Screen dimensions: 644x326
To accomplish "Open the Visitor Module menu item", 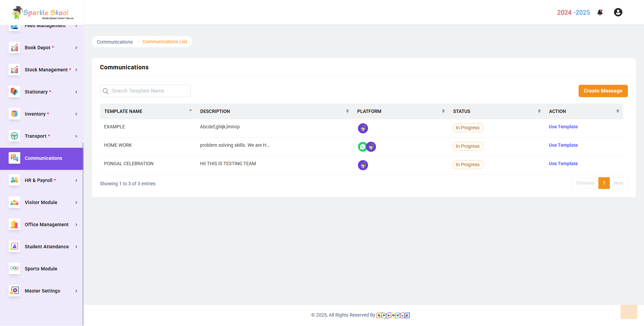I will coord(41,202).
